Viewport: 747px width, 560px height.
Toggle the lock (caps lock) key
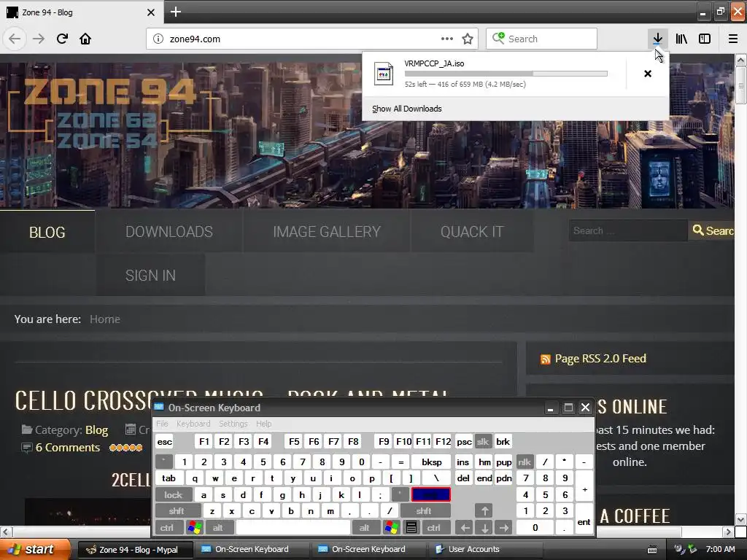tap(174, 495)
